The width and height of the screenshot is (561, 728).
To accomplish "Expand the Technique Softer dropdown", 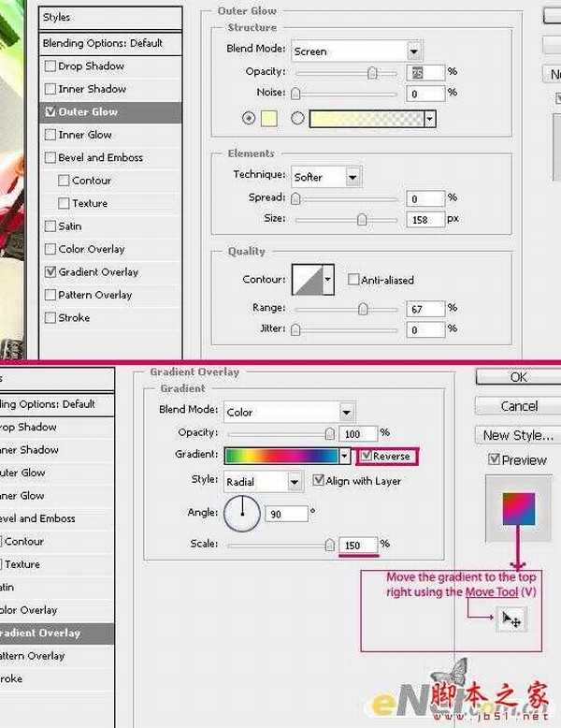I will coord(326,177).
